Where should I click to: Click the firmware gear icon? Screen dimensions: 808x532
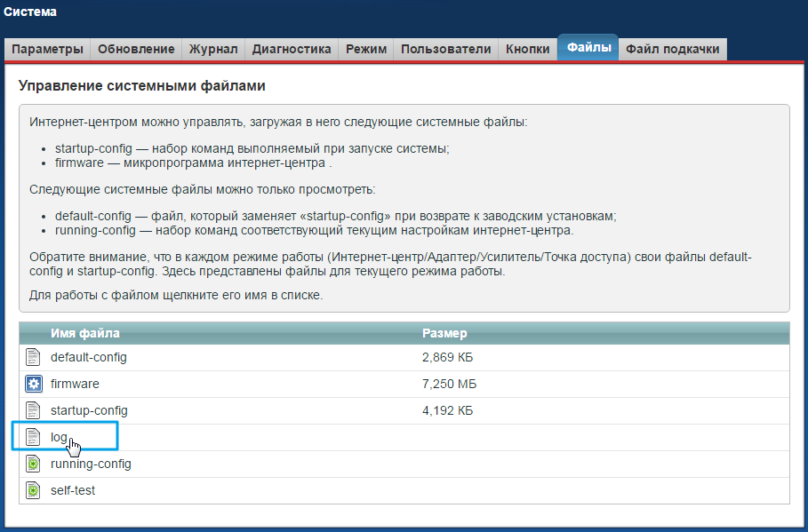(33, 384)
